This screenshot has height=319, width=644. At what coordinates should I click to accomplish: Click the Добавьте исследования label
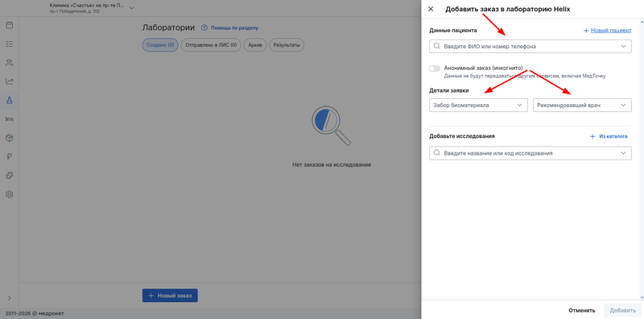click(461, 136)
